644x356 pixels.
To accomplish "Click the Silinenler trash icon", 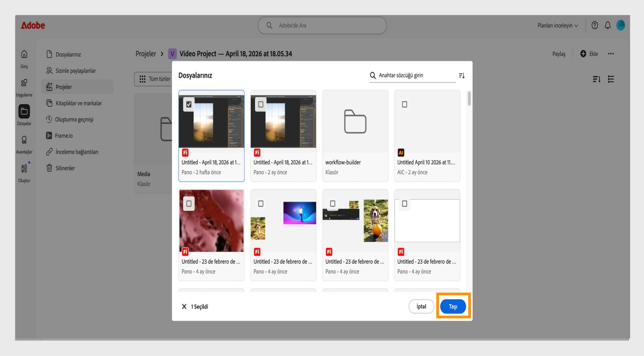I will tap(49, 168).
